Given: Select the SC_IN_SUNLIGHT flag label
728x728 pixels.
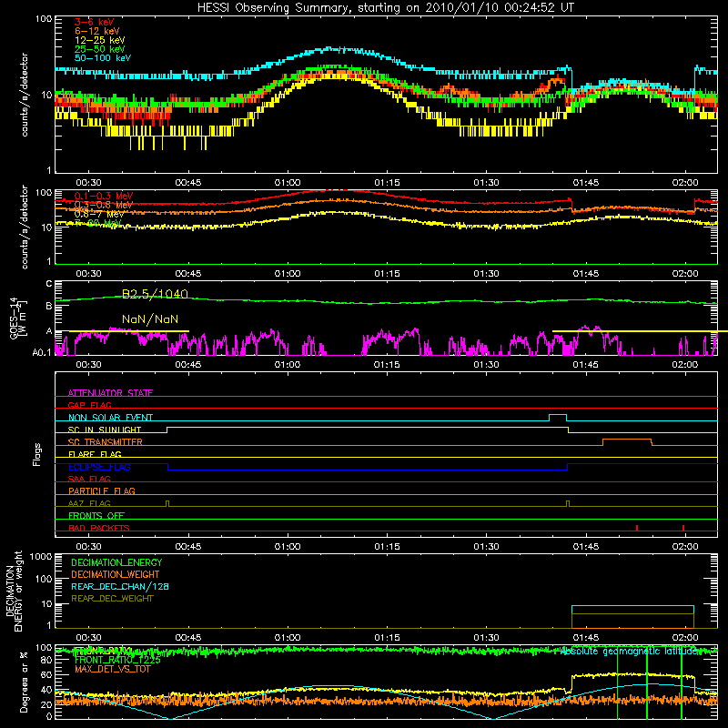Looking at the screenshot, I should pyautogui.click(x=105, y=430).
